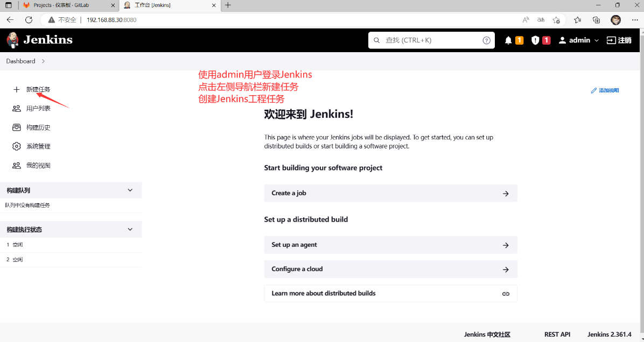The width and height of the screenshot is (644, 342).
Task: Click 添加说明 edit description link
Action: click(x=605, y=91)
